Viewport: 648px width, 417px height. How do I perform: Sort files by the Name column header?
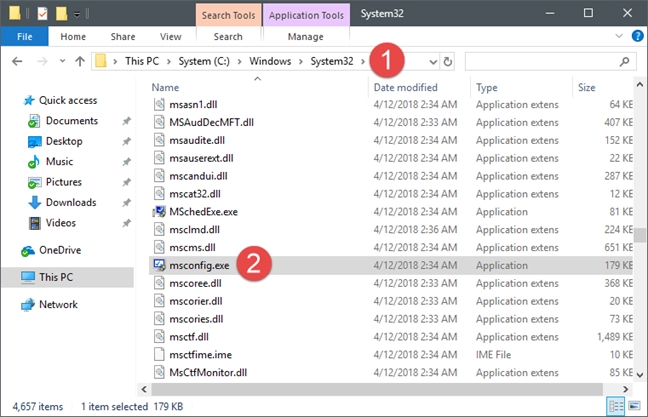coord(165,88)
